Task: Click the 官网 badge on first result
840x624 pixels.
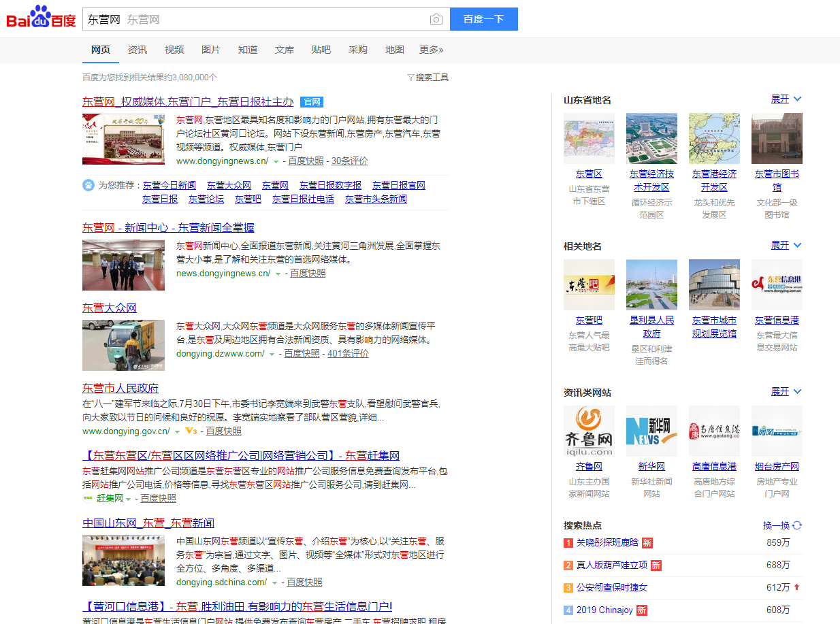Action: tap(312, 102)
